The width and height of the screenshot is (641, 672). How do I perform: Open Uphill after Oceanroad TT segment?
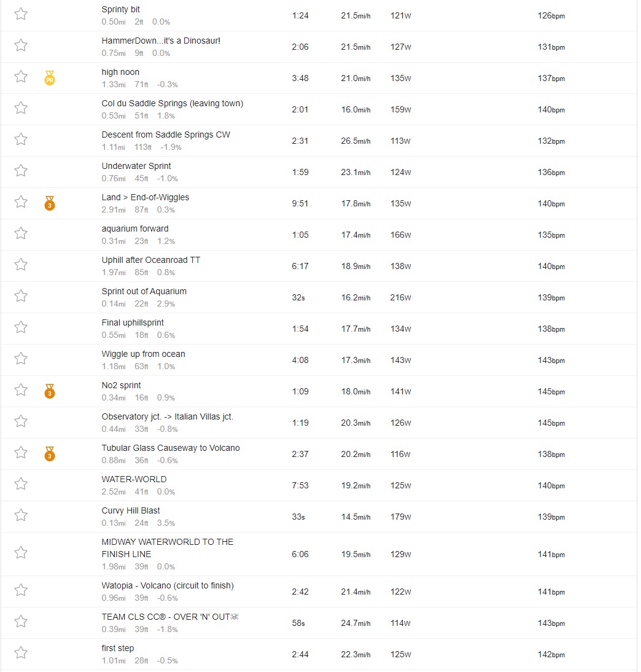[151, 260]
